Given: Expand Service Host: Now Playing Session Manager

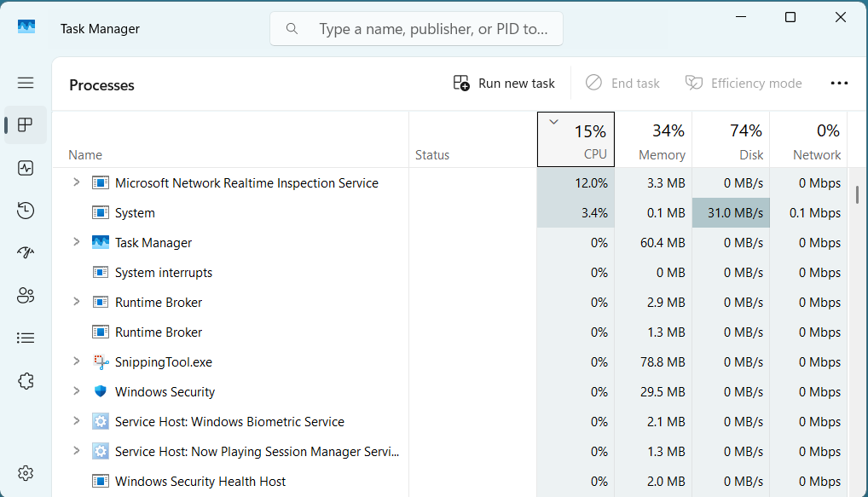Looking at the screenshot, I should [77, 451].
